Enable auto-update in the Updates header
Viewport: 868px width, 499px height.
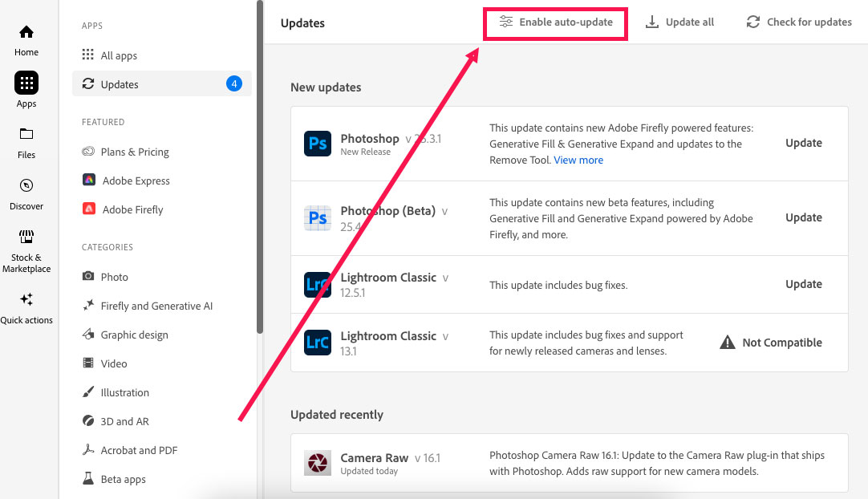point(555,22)
